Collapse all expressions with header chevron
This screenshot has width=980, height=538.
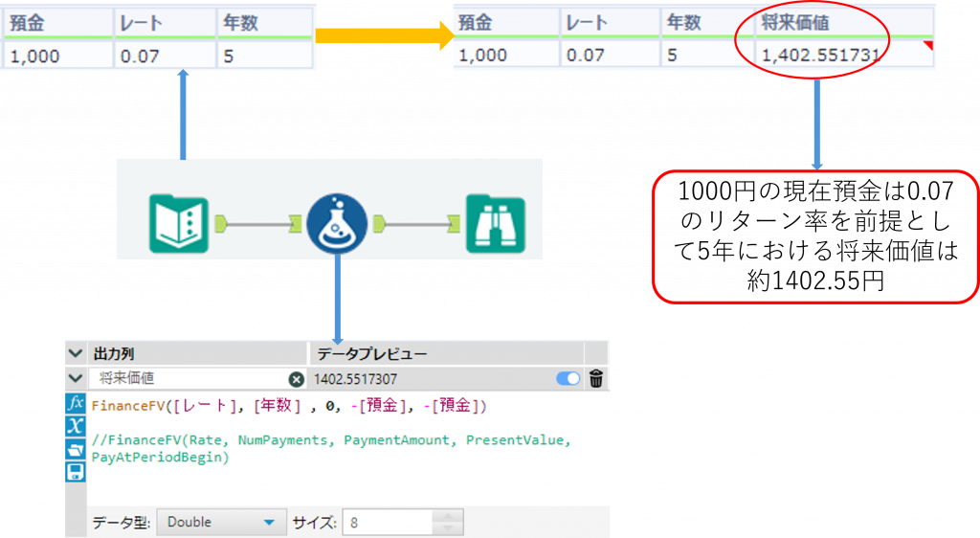click(76, 352)
